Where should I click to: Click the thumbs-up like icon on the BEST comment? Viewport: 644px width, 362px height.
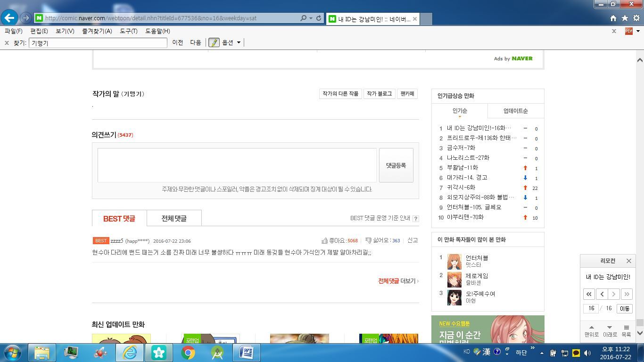[324, 240]
